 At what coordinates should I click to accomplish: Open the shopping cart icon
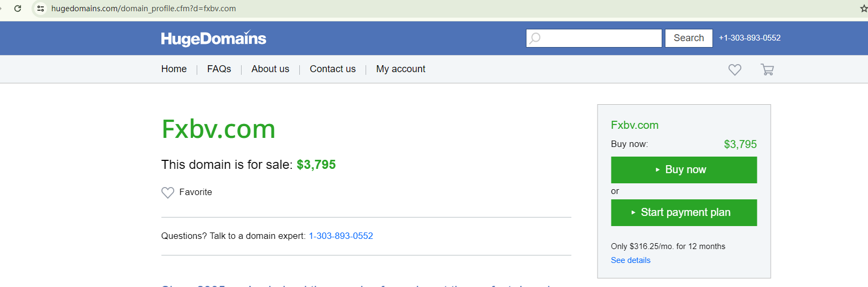pos(767,69)
